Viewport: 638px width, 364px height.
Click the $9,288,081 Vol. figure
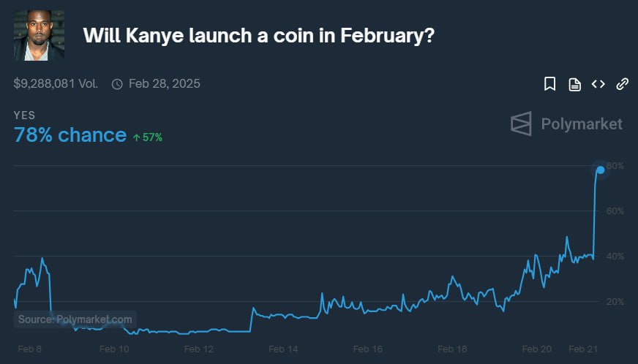click(56, 84)
